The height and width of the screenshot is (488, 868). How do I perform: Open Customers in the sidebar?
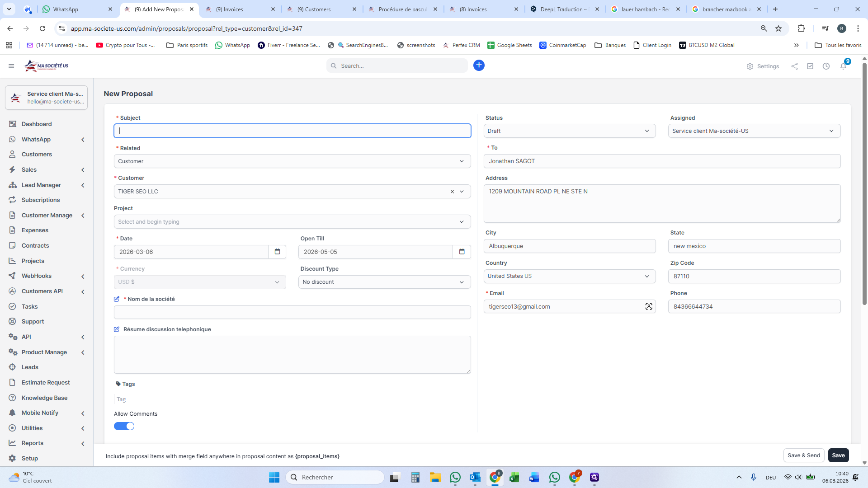[x=37, y=155]
